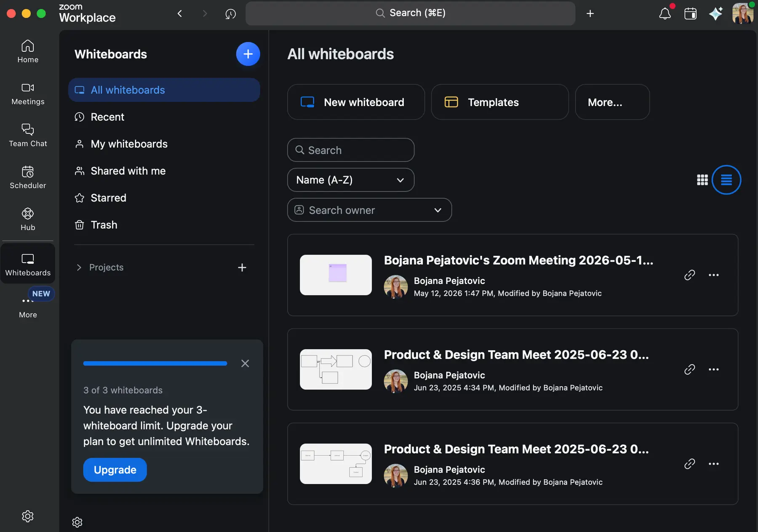
Task: Copy link for whiteboard modified 4:34 PM
Action: point(689,369)
